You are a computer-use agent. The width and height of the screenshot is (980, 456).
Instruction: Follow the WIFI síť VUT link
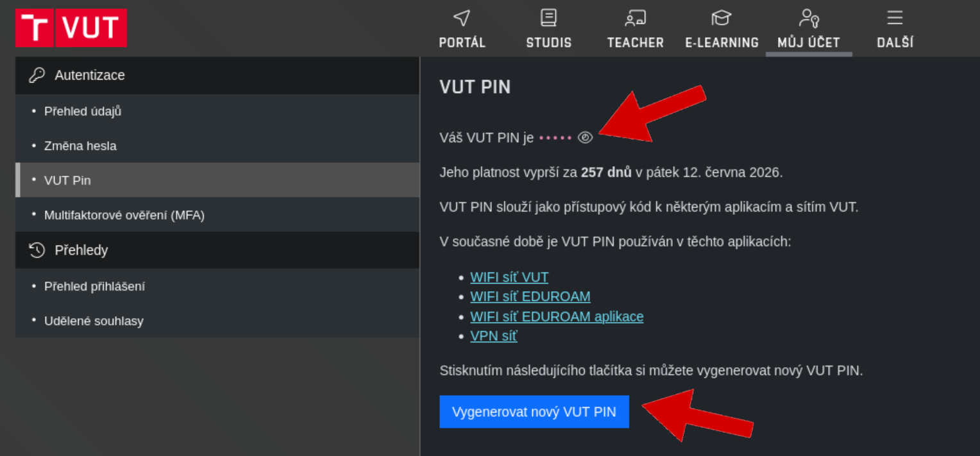[509, 277]
